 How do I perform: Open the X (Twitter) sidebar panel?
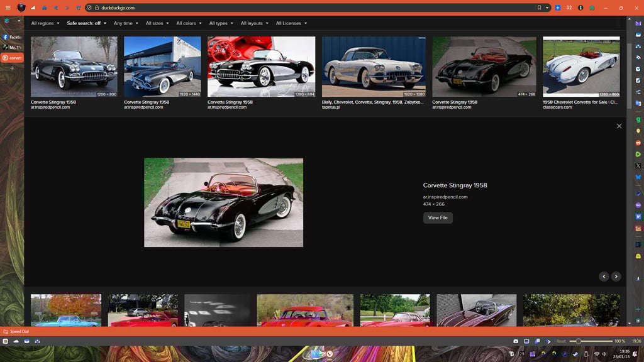(638, 165)
